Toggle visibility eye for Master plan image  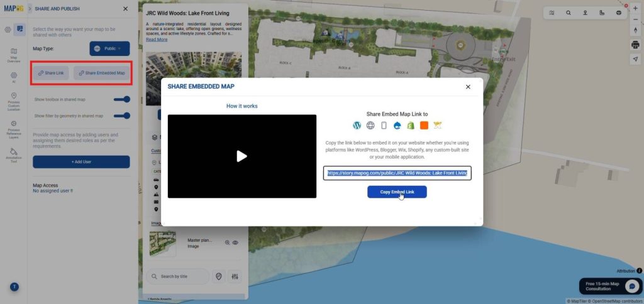tap(235, 242)
